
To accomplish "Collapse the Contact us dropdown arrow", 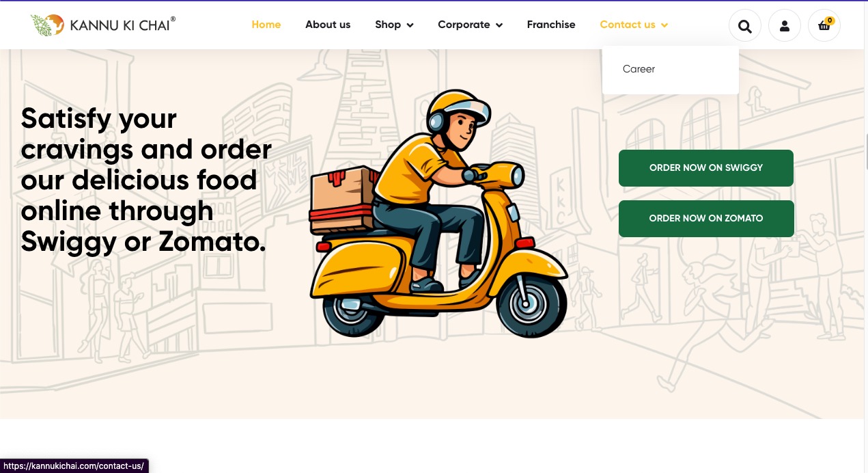I will click(664, 25).
